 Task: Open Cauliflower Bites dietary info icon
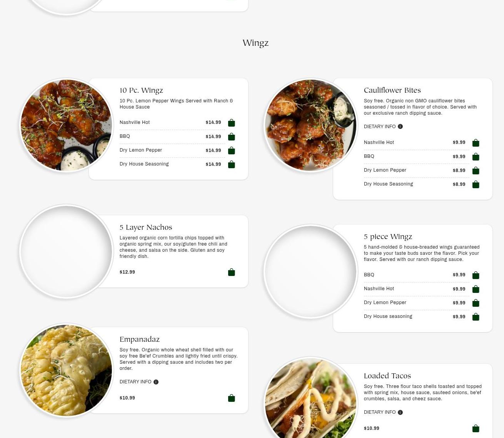tap(400, 127)
